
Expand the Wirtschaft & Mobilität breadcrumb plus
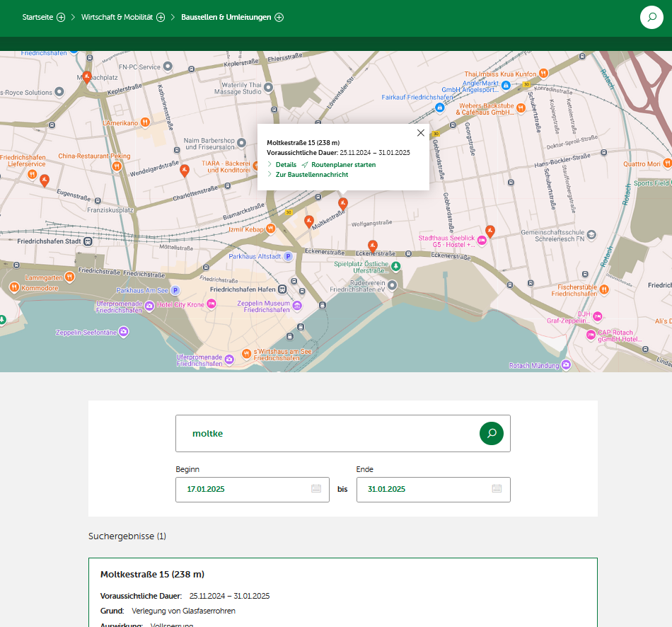[161, 17]
